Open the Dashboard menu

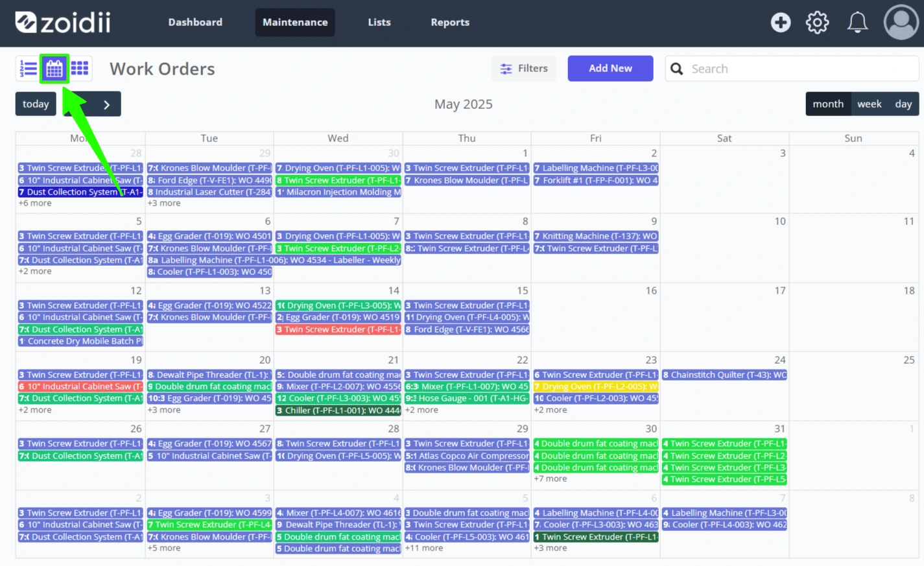coord(195,23)
